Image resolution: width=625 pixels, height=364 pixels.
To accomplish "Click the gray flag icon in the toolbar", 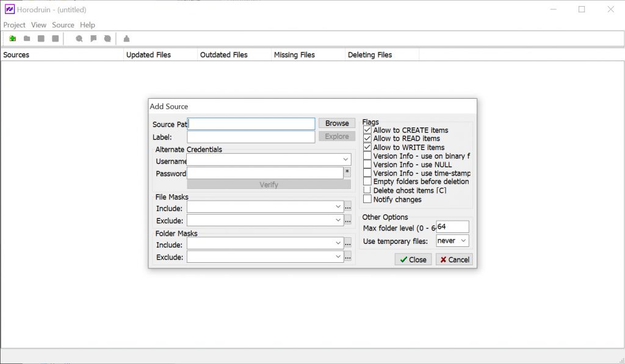I will point(93,38).
